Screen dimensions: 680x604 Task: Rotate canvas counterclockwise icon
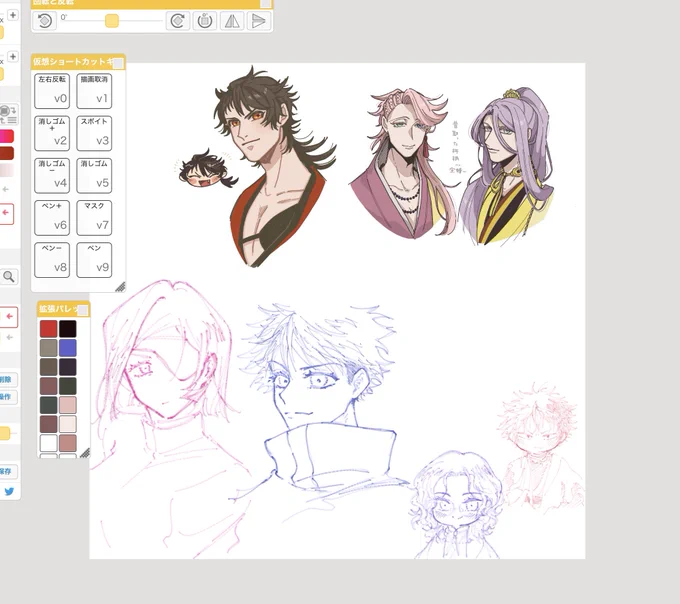pyautogui.click(x=44, y=21)
